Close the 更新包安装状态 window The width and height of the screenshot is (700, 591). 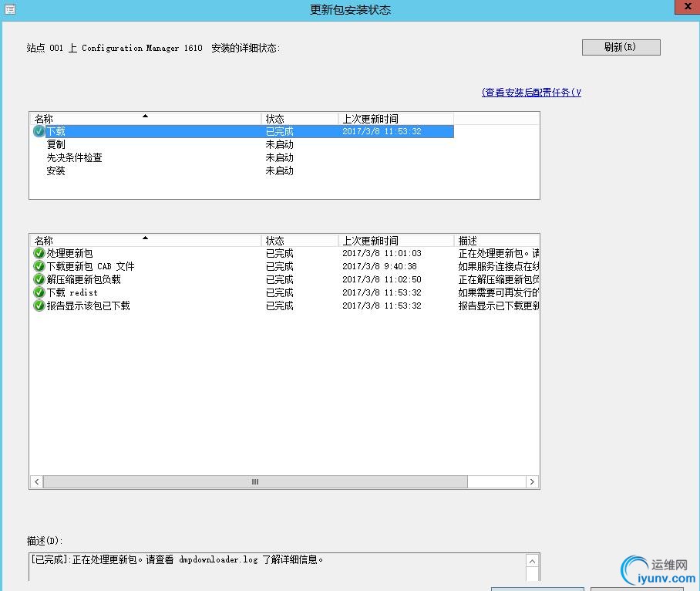[688, 7]
